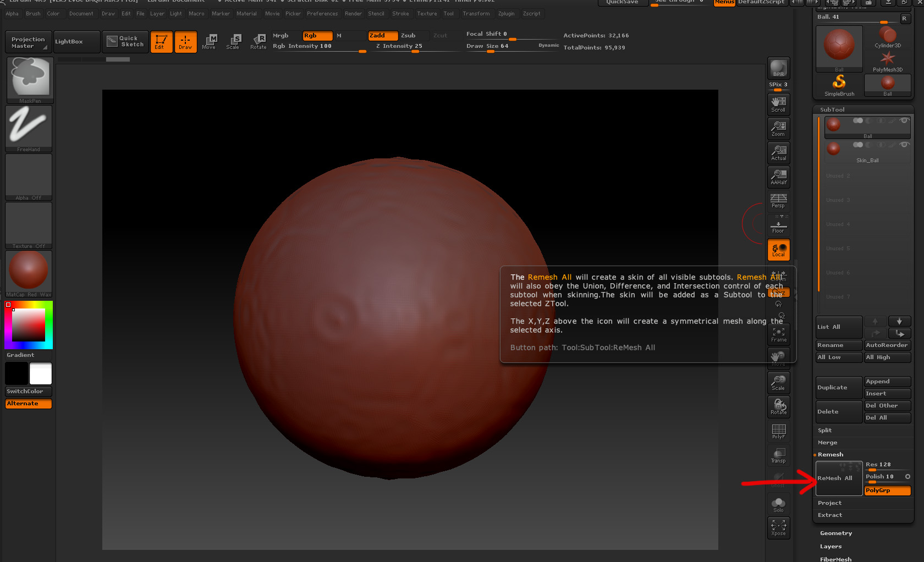This screenshot has height=562, width=924.
Task: Select the Skin_Ball subtool
Action: pos(867,152)
